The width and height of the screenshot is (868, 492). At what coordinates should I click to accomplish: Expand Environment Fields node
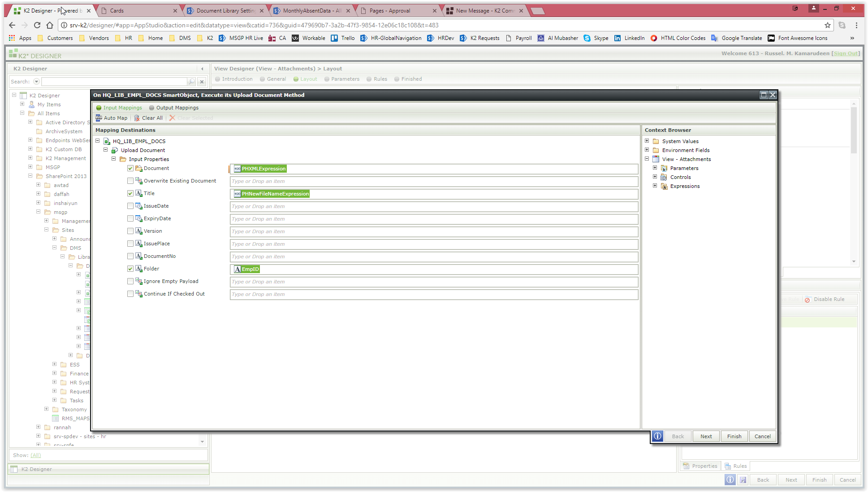(x=647, y=150)
